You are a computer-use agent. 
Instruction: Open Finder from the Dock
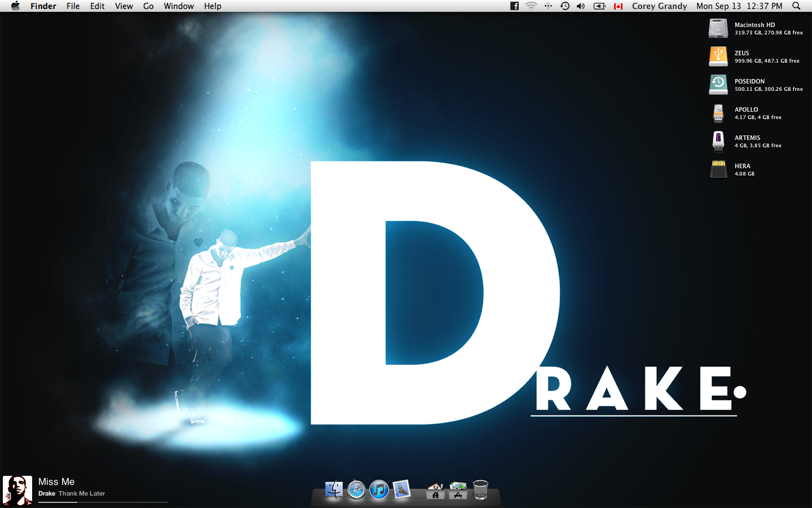(334, 489)
